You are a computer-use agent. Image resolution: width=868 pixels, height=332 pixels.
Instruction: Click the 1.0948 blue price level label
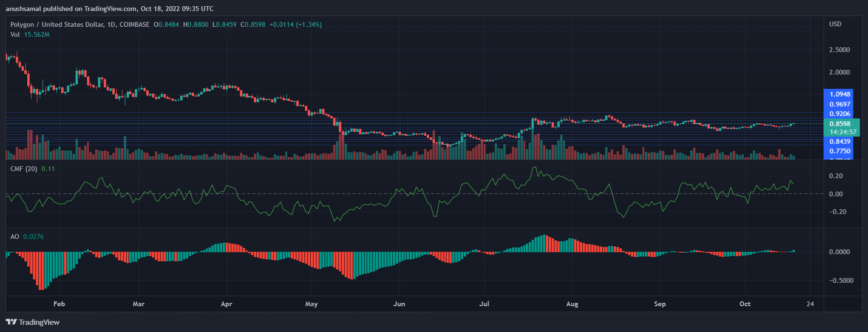pyautogui.click(x=840, y=94)
